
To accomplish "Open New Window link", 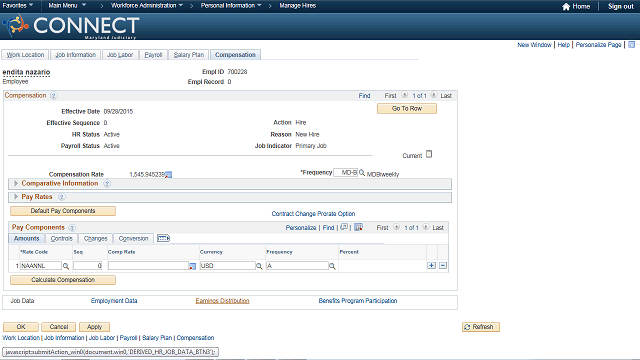I will [534, 45].
